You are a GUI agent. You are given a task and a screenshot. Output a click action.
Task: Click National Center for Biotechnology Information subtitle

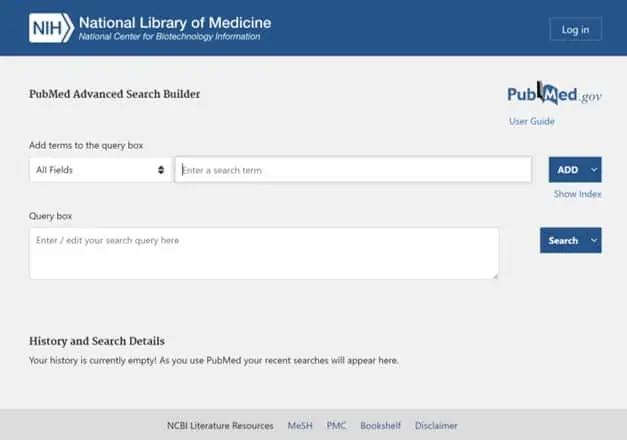(169, 38)
